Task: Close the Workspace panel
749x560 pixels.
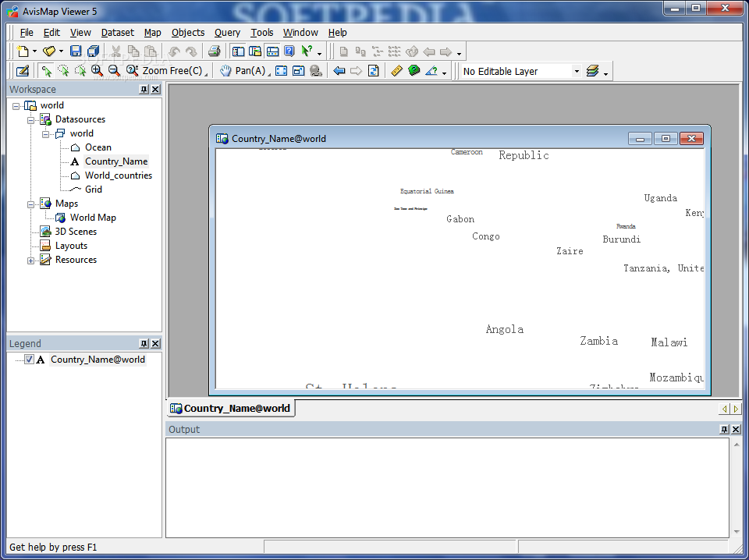Action: pos(156,89)
